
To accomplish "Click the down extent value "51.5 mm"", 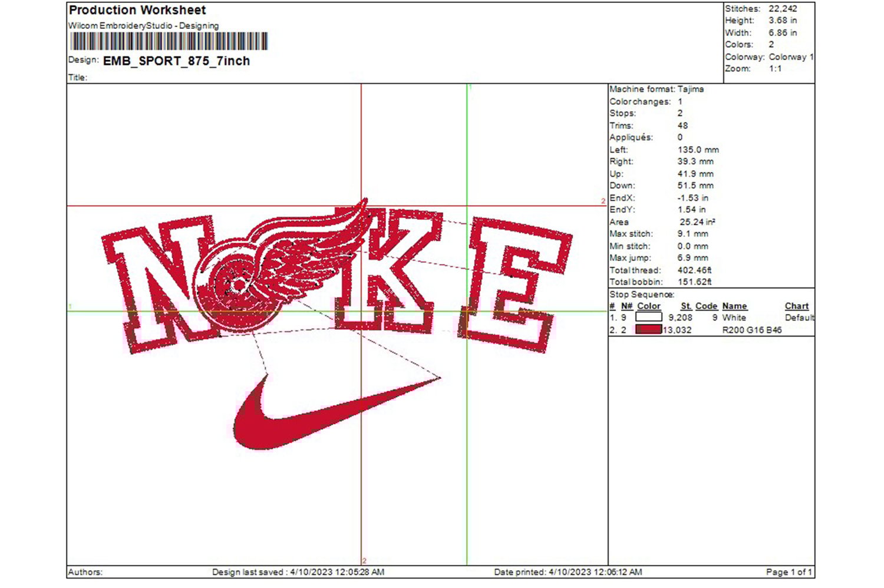I will (695, 186).
